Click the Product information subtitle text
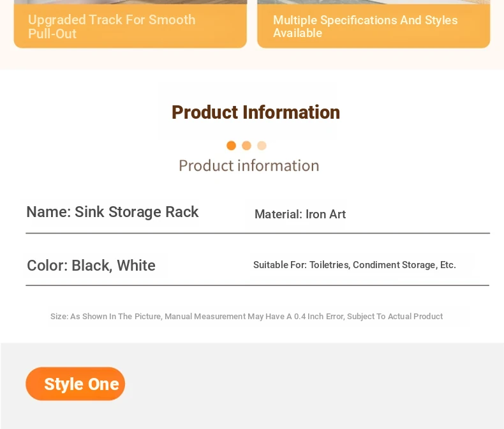Viewport: 504px width, 429px height. point(249,165)
